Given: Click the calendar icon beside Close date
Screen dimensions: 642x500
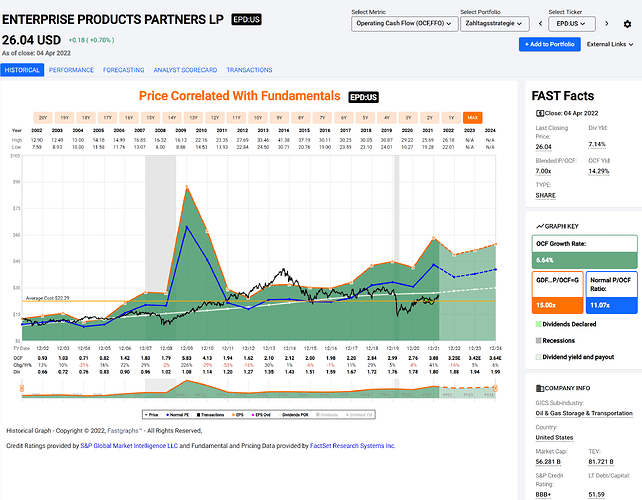Looking at the screenshot, I should [x=540, y=113].
